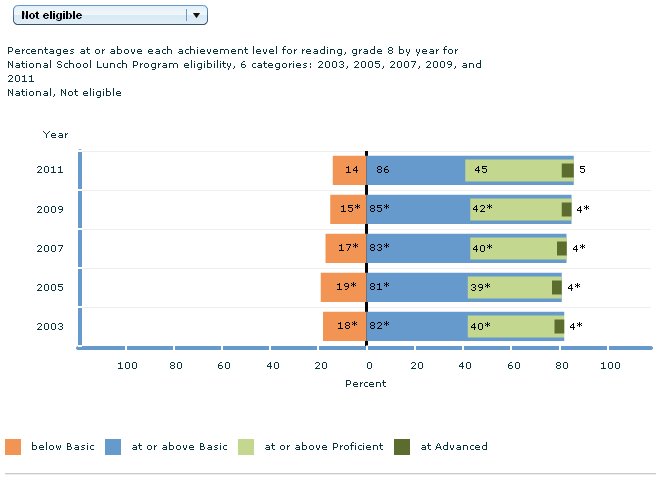
Task: Click the 2011 year label
Action: [x=50, y=170]
